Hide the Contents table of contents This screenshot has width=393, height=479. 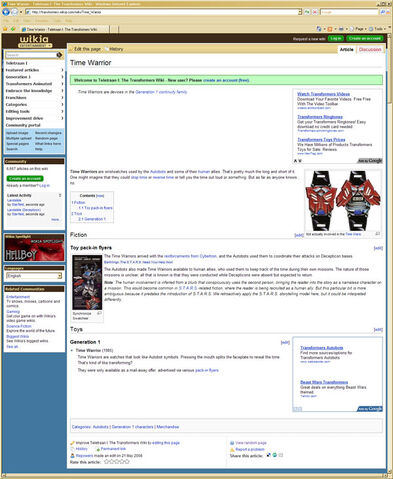pos(100,196)
